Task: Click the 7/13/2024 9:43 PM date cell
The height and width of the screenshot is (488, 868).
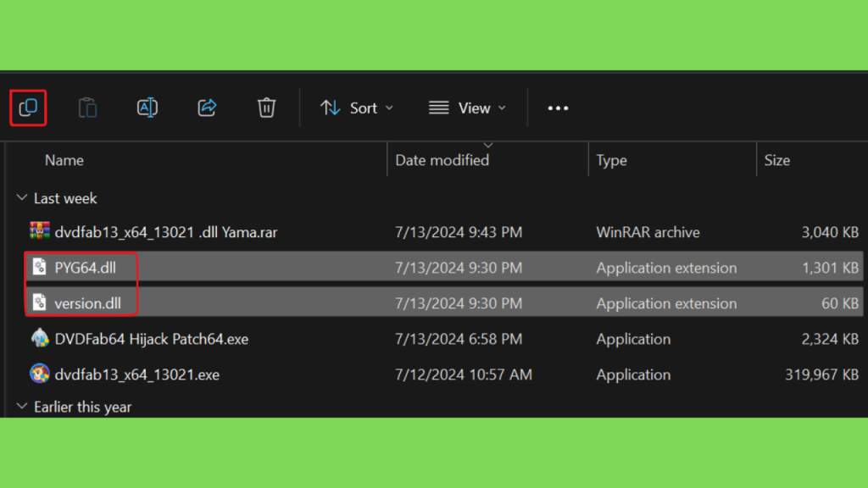Action: 459,232
